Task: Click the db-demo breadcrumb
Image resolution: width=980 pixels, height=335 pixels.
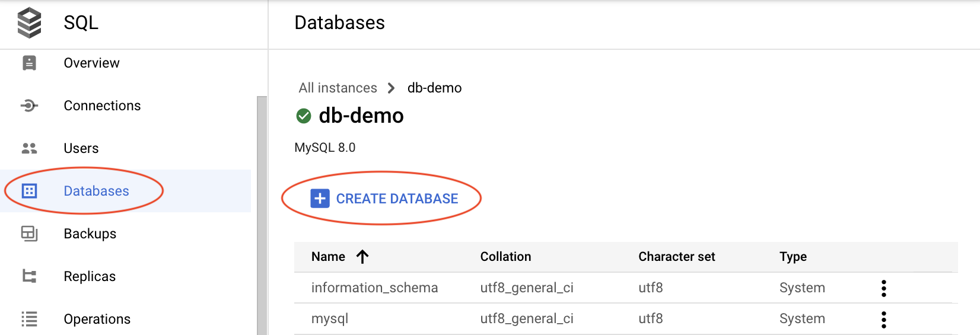Action: pyautogui.click(x=434, y=88)
